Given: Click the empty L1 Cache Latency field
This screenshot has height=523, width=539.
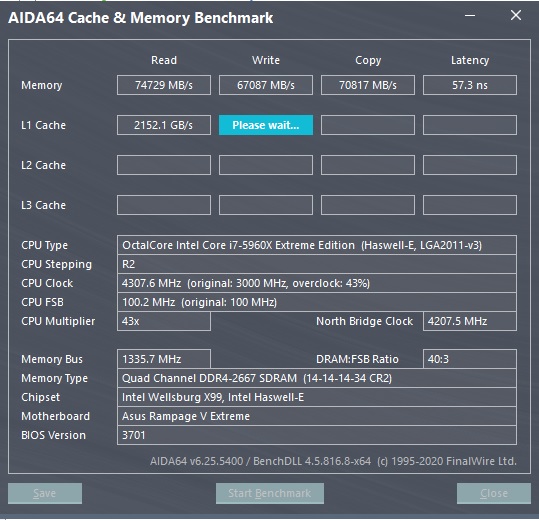Looking at the screenshot, I should click(x=470, y=125).
